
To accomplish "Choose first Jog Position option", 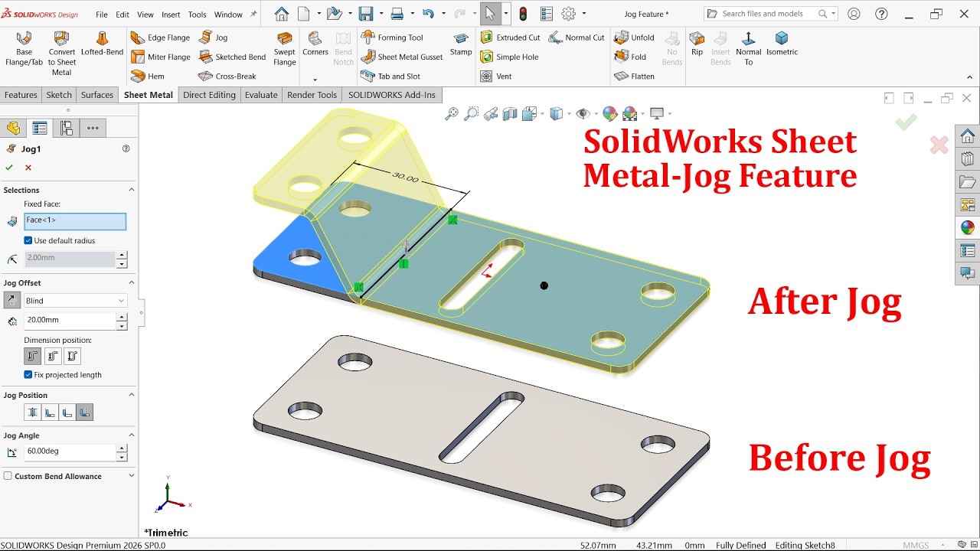I will point(32,412).
